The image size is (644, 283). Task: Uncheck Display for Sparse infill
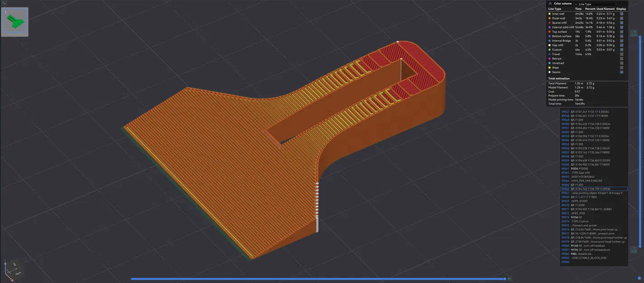pyautogui.click(x=621, y=22)
